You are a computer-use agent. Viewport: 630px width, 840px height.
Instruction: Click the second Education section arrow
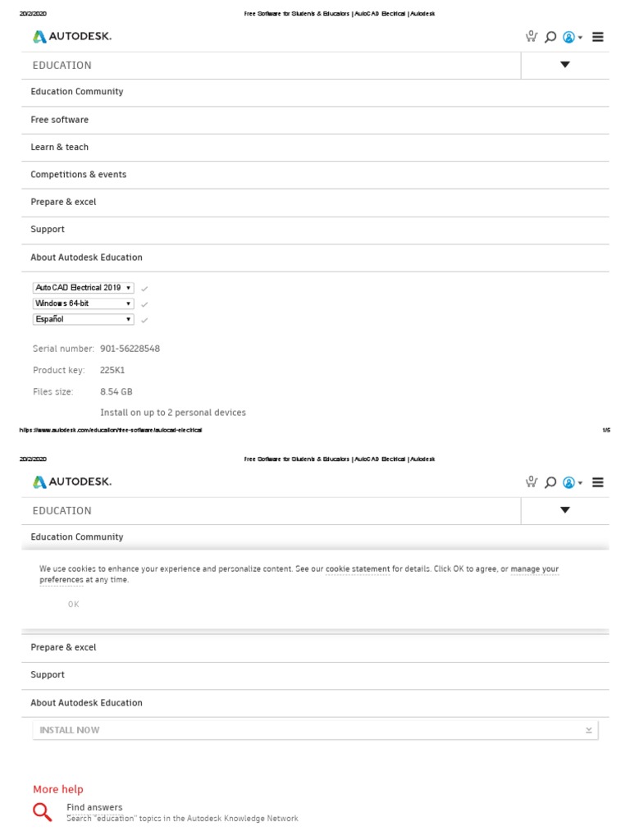click(565, 510)
